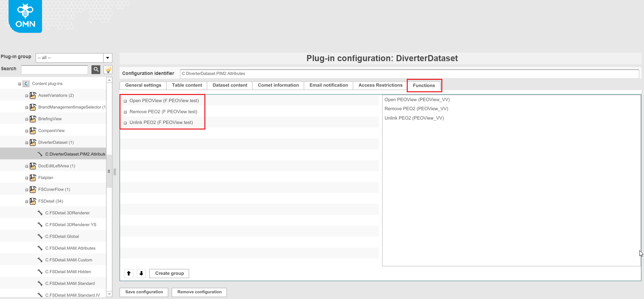Click the Content plug-ins C icon
Screen dimensions: 644x299
click(26, 84)
